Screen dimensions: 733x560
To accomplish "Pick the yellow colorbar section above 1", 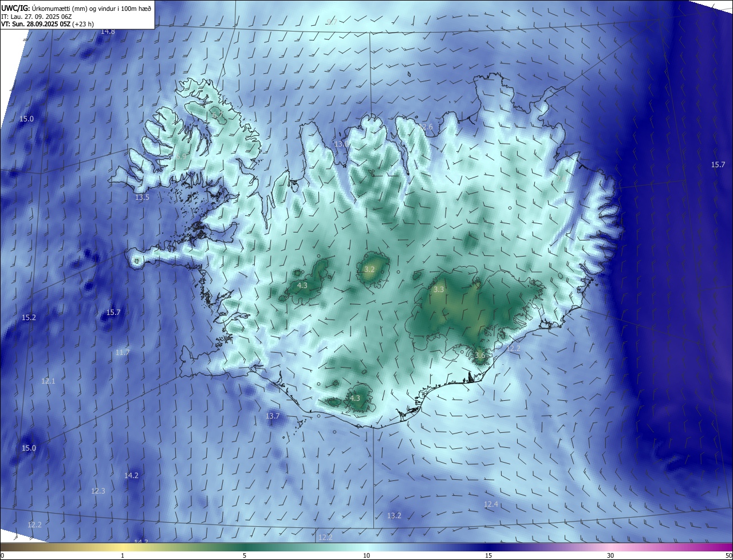I will (123, 547).
